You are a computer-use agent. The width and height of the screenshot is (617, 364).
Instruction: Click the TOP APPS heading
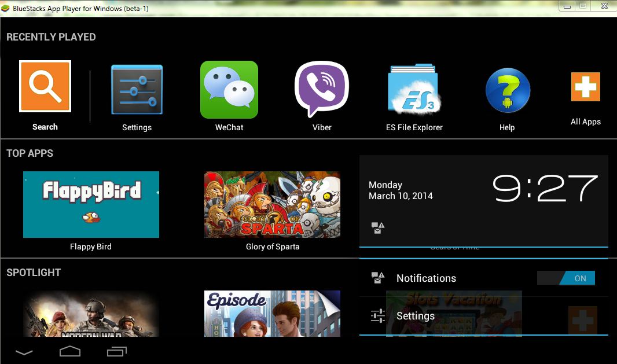point(30,153)
